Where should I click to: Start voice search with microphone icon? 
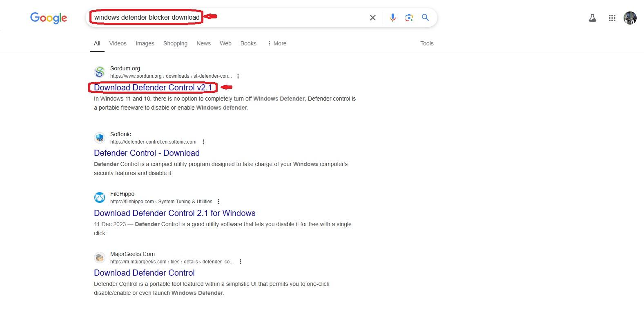393,18
